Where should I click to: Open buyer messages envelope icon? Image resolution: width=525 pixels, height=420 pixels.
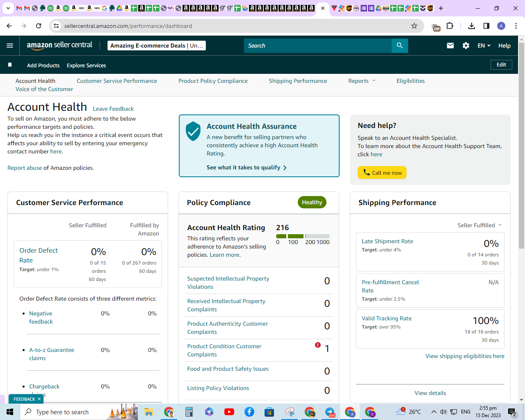pos(450,46)
